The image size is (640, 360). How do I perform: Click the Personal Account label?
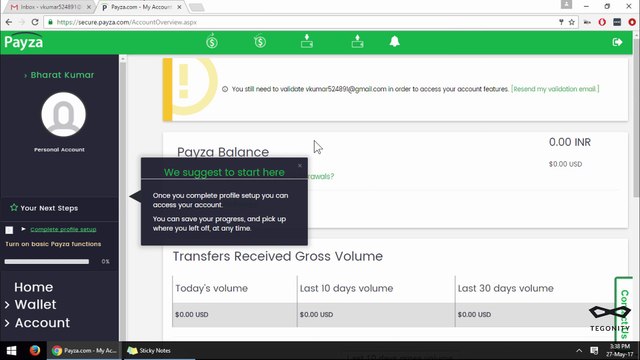[59, 150]
